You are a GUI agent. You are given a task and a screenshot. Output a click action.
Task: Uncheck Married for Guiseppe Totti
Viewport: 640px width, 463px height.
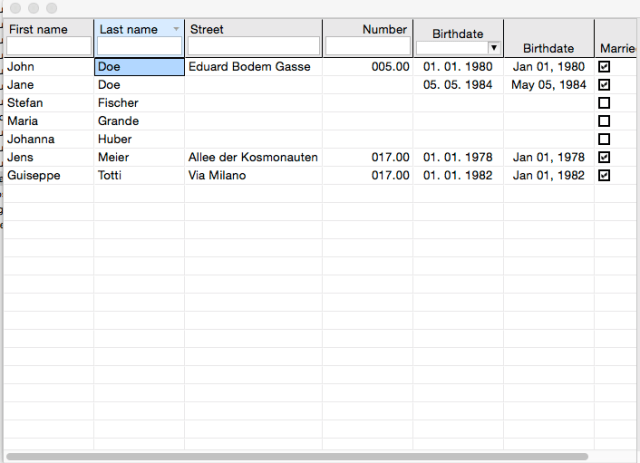tap(604, 175)
